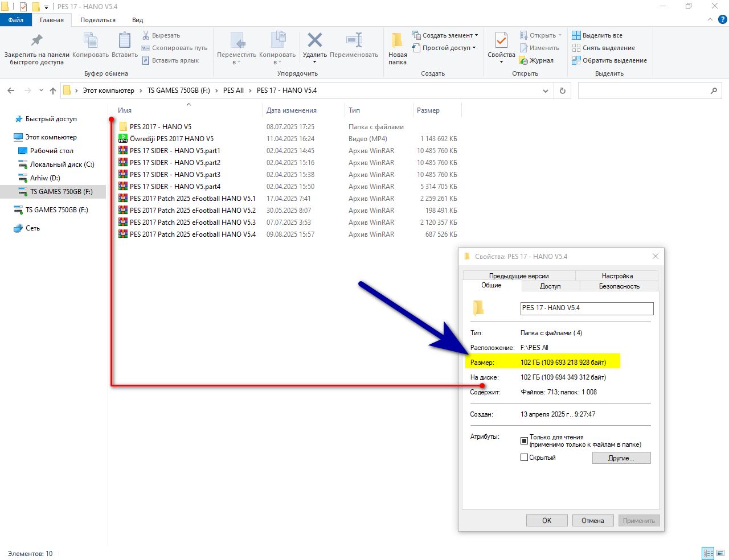Click the Другие... attributes button
Screen dimensions: 729x560
point(621,458)
